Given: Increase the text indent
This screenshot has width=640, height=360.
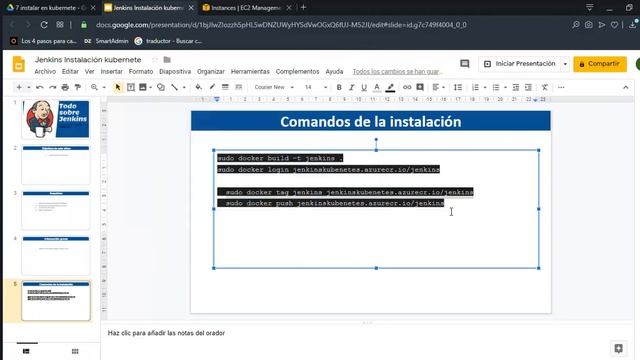Looking at the screenshot, I should (x=529, y=87).
